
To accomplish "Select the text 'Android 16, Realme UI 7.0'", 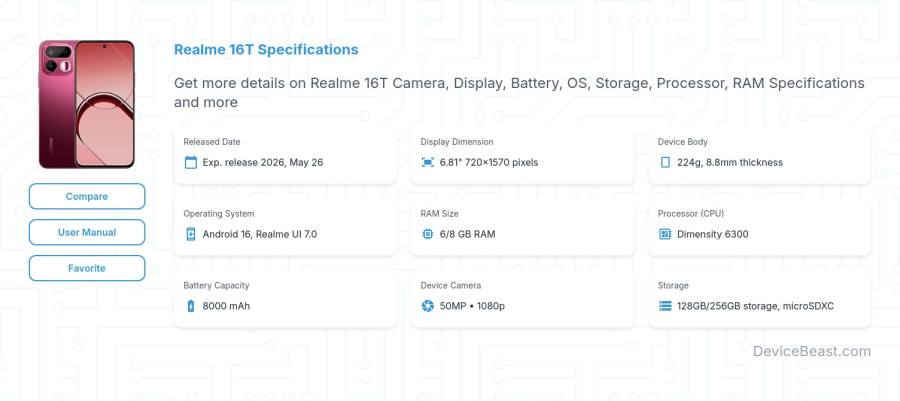I will coord(259,234).
